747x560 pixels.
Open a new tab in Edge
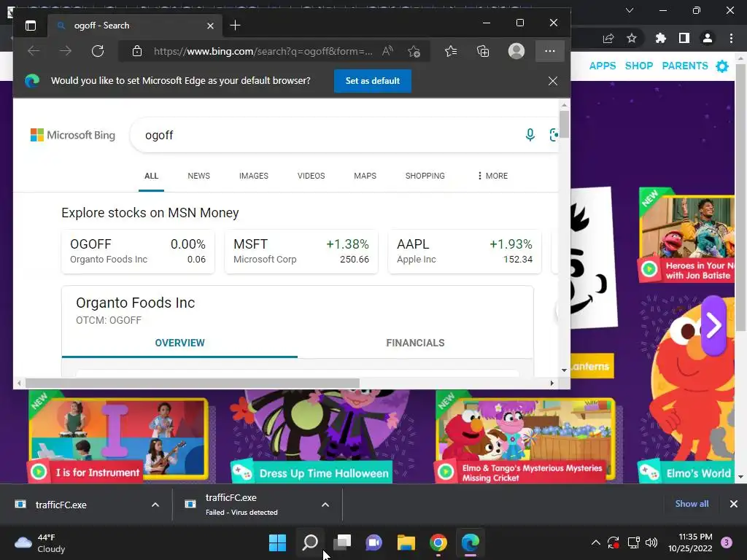[235, 26]
